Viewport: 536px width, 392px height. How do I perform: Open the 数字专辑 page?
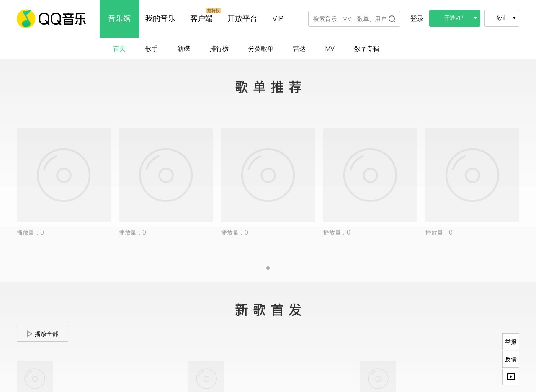click(366, 49)
